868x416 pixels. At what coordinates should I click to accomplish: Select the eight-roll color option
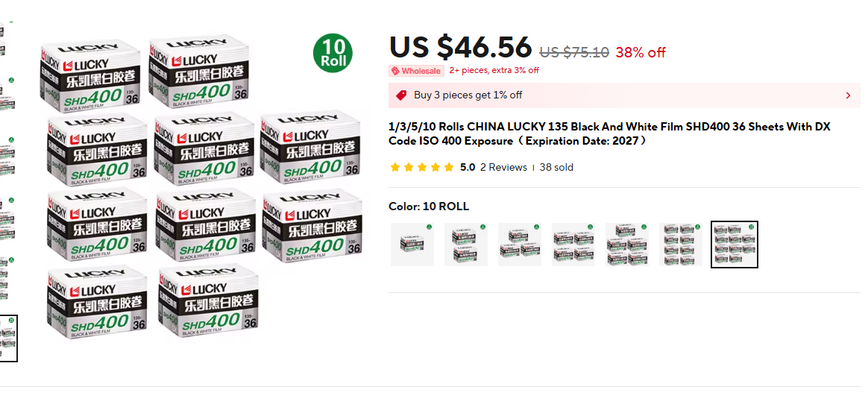click(681, 245)
